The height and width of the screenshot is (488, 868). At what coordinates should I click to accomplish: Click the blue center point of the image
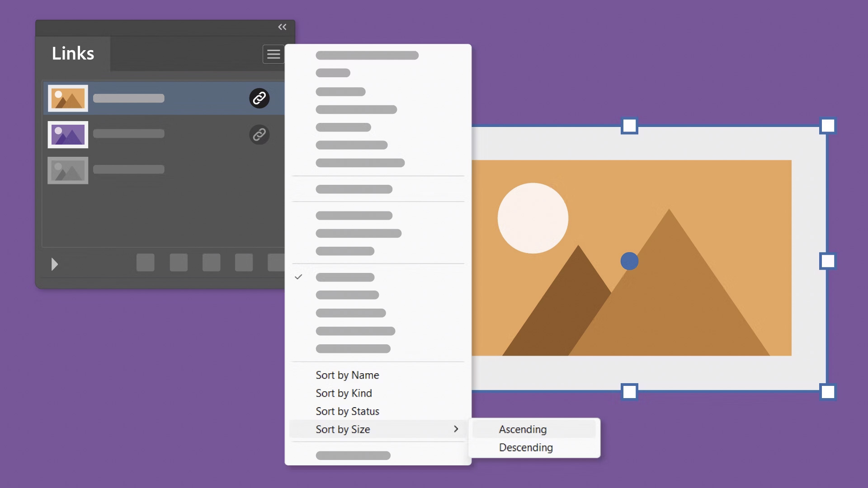[x=629, y=261]
